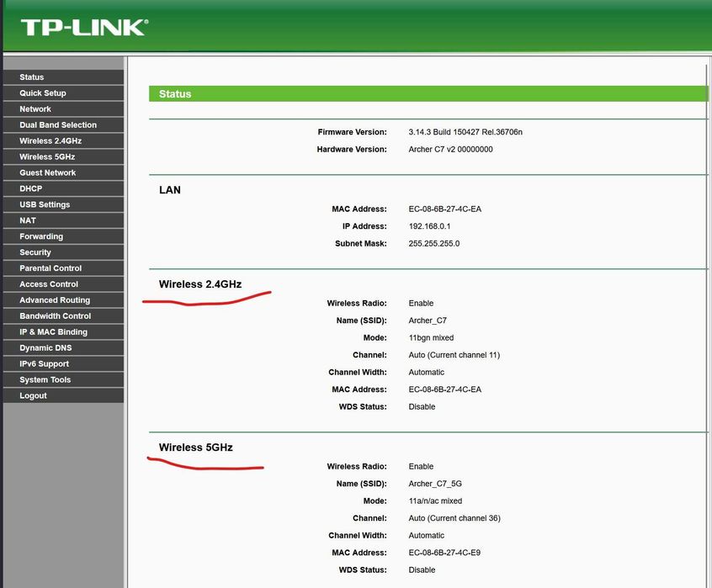Go to Wireless 5GHz sidebar menu
This screenshot has height=588, width=712.
[63, 156]
